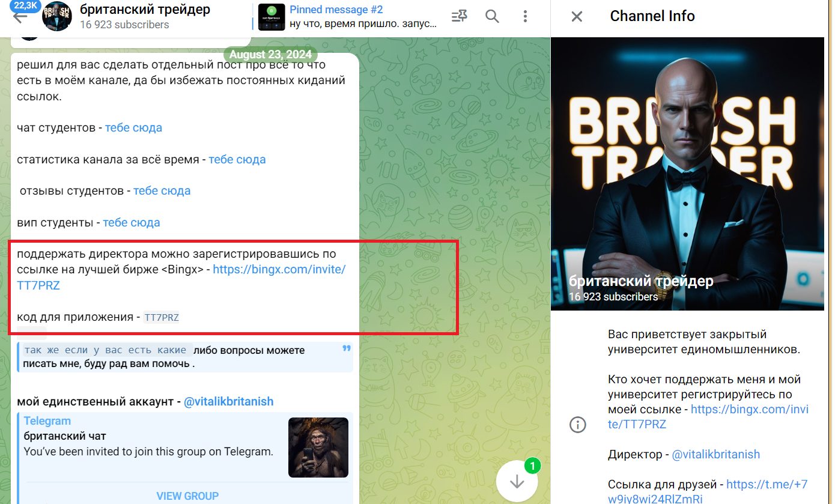Click the info icon in Channel Info
838x504 pixels.
click(577, 425)
